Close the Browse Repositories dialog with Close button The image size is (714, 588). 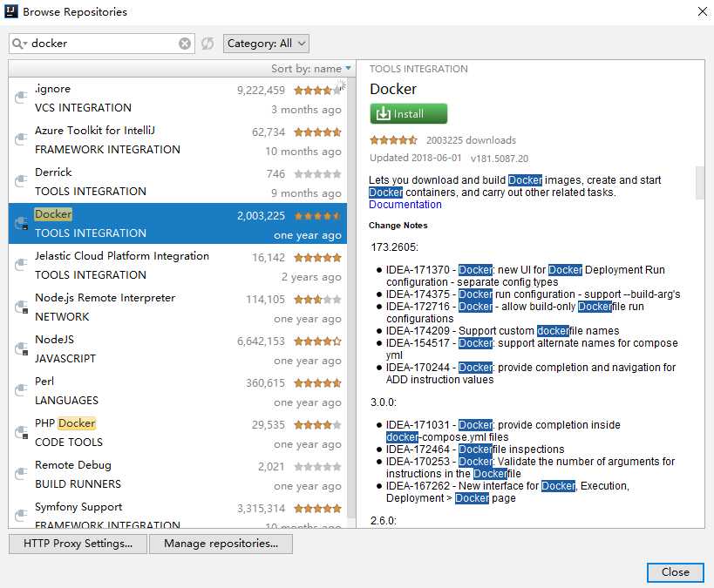676,572
